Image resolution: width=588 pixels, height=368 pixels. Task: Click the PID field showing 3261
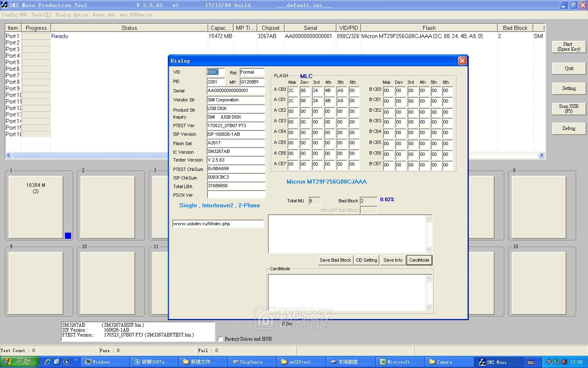pos(215,82)
